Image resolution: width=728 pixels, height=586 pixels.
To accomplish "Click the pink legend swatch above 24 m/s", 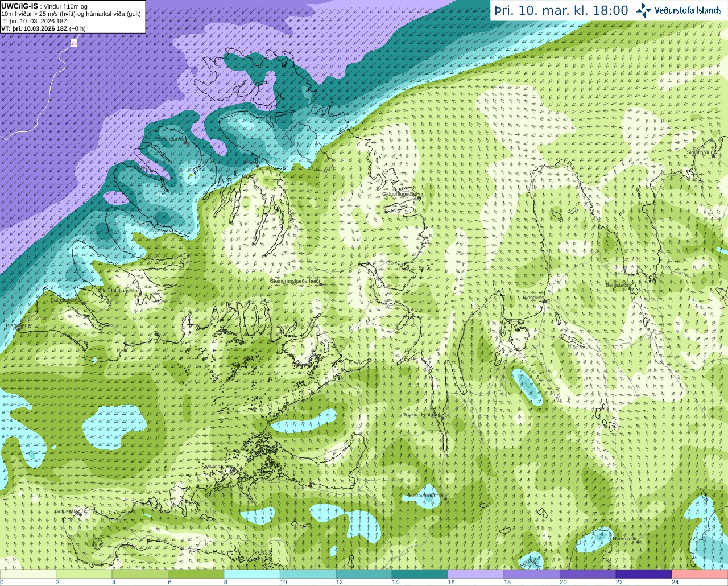I will [x=700, y=574].
